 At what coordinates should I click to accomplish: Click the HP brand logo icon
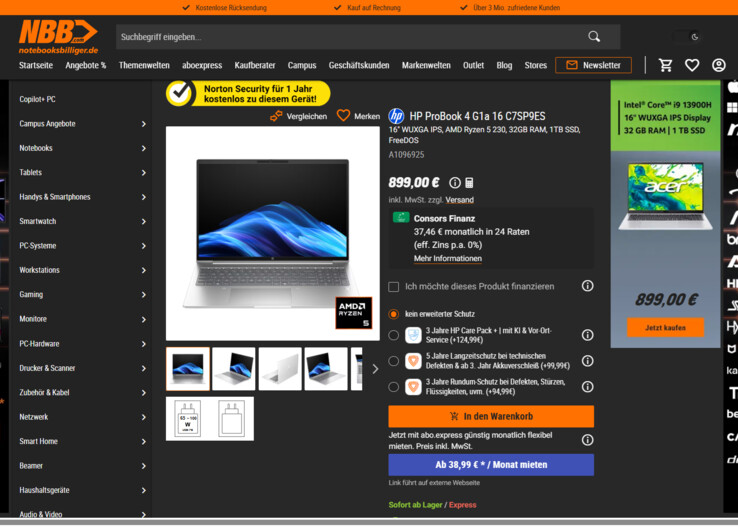[396, 116]
